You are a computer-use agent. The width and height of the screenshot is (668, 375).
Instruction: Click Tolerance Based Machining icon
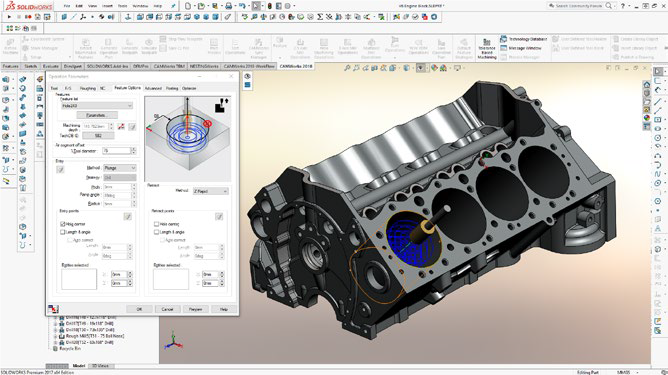(487, 48)
